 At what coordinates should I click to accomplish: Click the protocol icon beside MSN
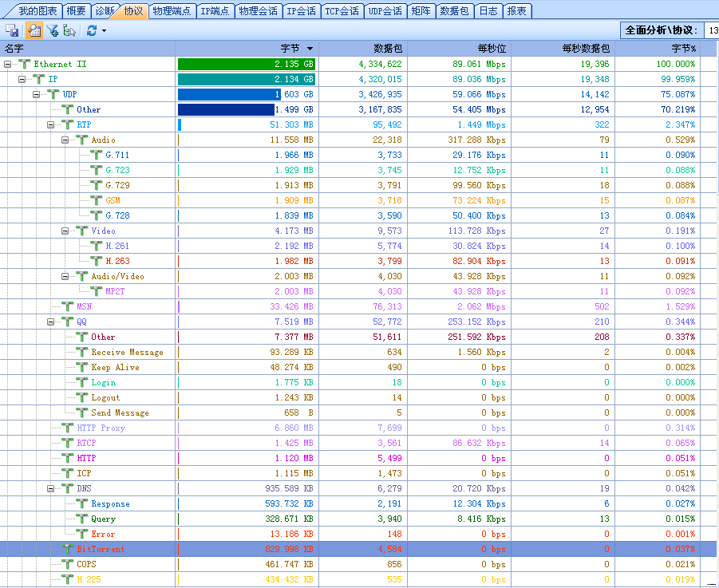pyautogui.click(x=68, y=306)
